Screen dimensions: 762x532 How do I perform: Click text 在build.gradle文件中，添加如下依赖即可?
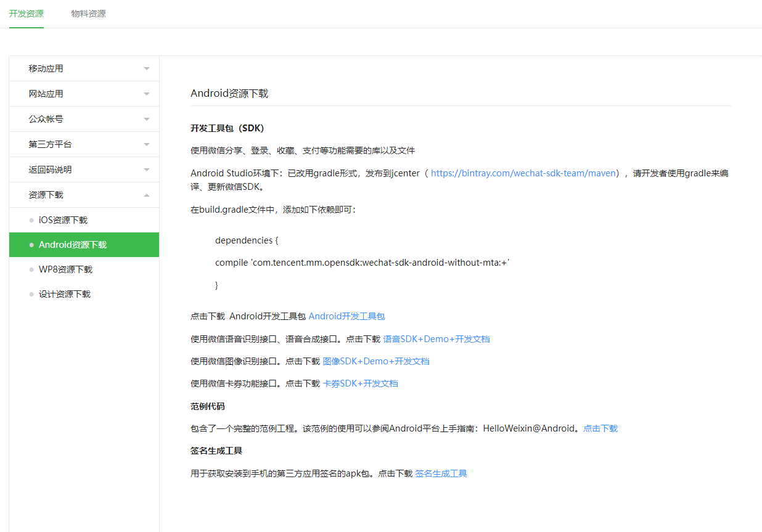click(x=273, y=210)
